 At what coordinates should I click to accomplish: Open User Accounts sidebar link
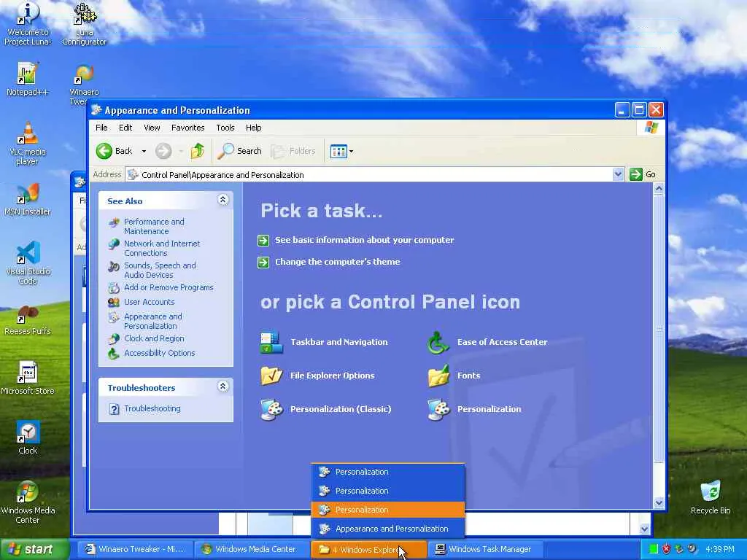click(x=149, y=302)
